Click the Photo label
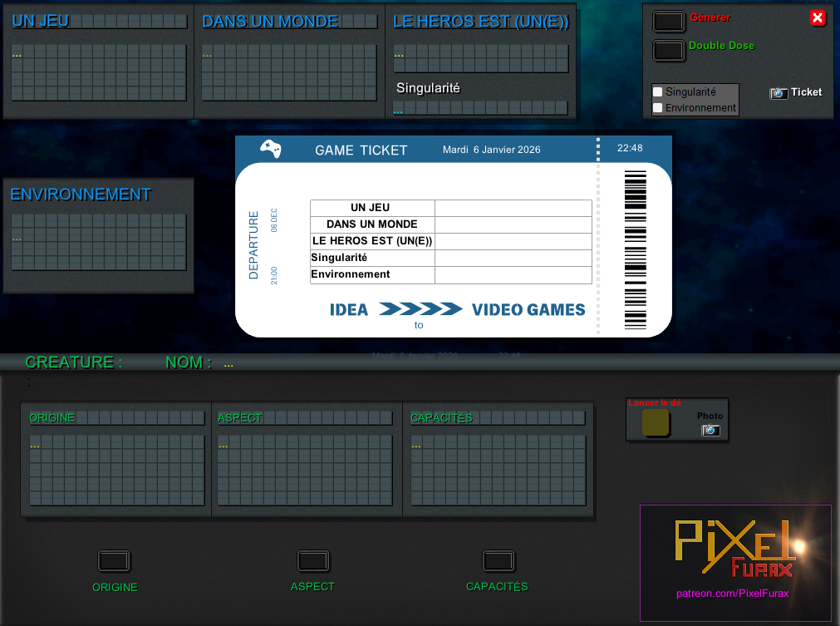The height and width of the screenshot is (626, 840). tap(710, 416)
